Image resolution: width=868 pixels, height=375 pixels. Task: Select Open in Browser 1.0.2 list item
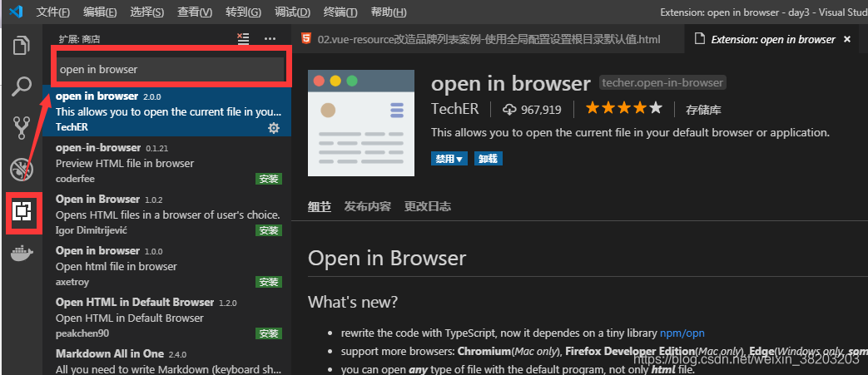pos(167,214)
